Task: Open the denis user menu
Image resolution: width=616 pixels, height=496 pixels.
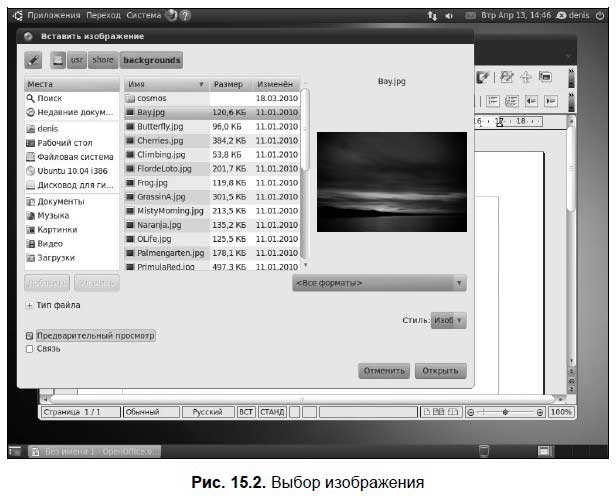Action: coord(574,15)
